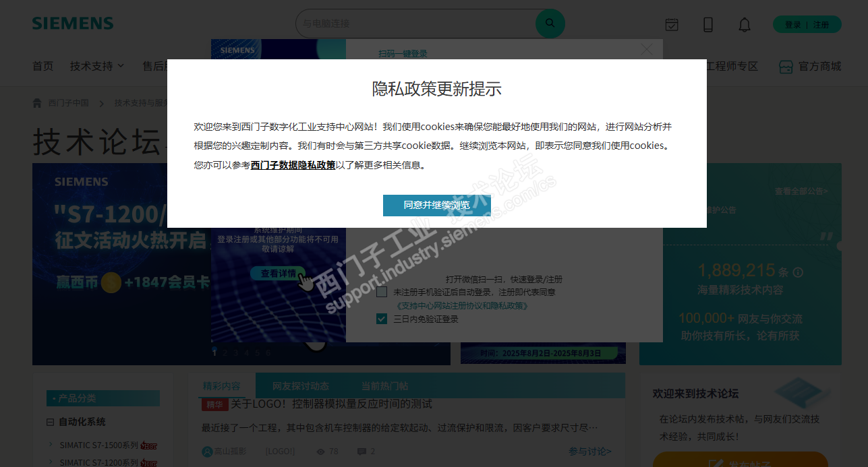Open post 关于LOGO! 控制器模拟量反应时间的测试
The width and height of the screenshot is (868, 467).
(331, 404)
